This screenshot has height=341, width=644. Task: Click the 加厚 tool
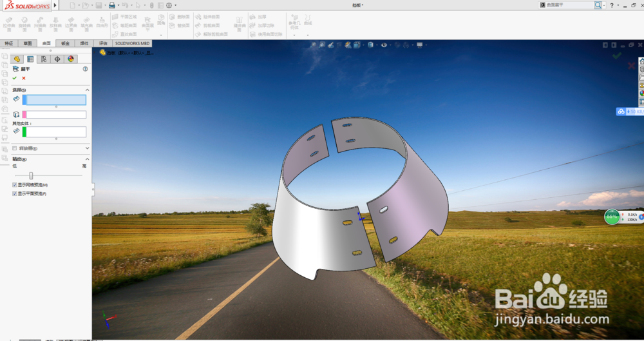(x=258, y=17)
